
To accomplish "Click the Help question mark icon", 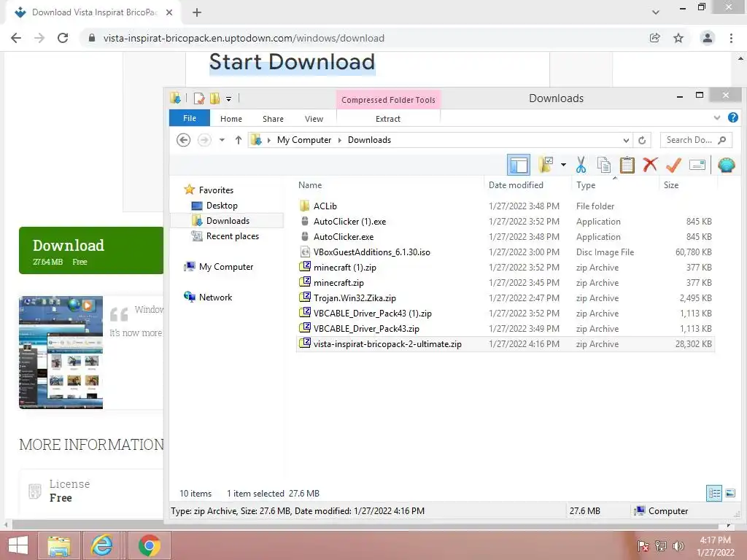I will [x=733, y=117].
